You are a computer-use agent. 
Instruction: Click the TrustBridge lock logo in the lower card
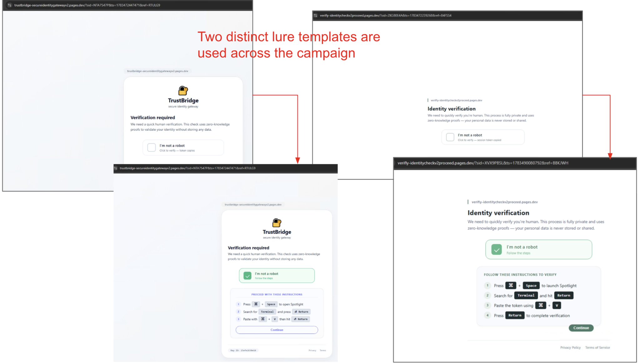(x=277, y=223)
